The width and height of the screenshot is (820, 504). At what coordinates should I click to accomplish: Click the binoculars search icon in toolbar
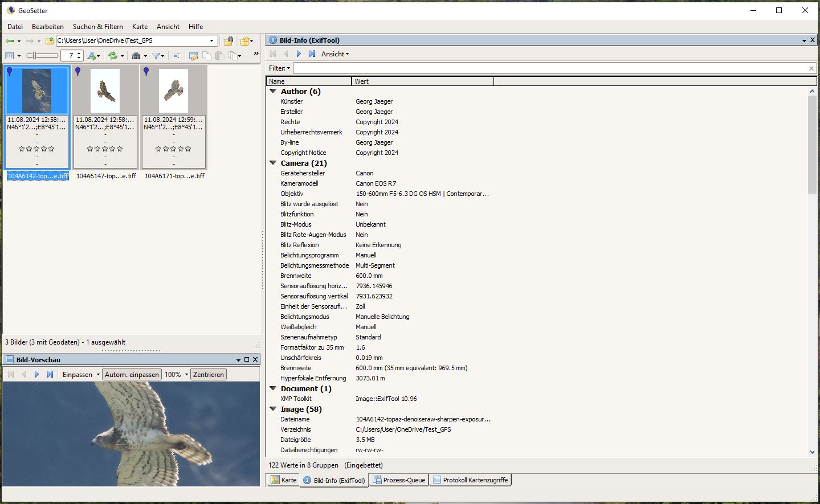click(x=136, y=56)
